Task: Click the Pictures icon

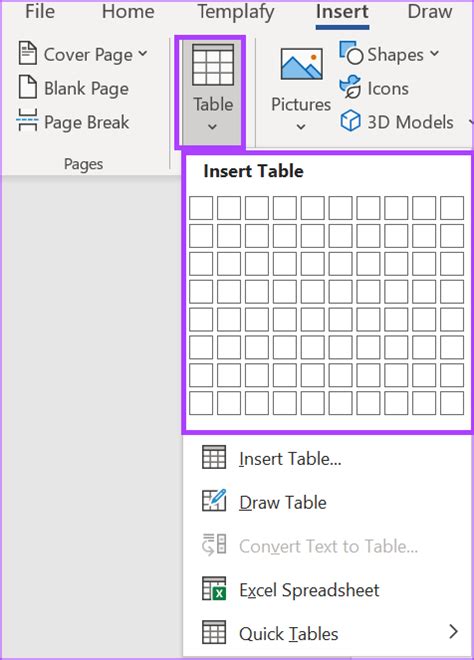Action: coord(301,64)
